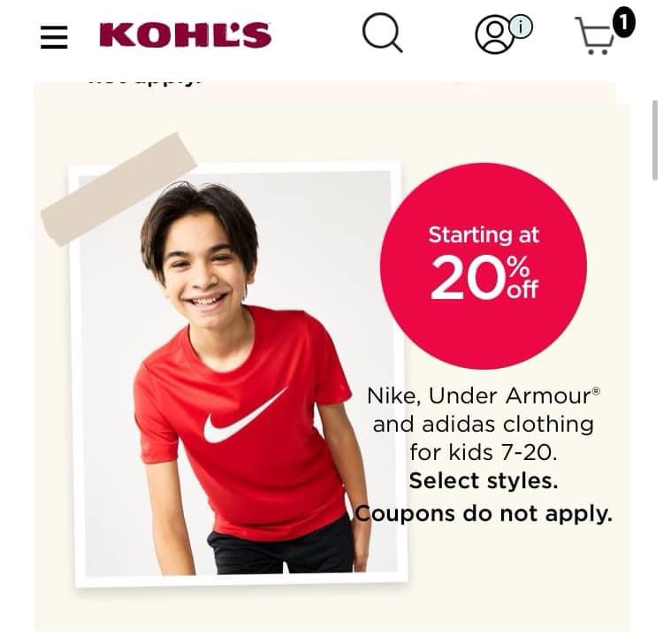Click the bold "Select styles." text
This screenshot has height=644, width=663.
click(x=484, y=480)
